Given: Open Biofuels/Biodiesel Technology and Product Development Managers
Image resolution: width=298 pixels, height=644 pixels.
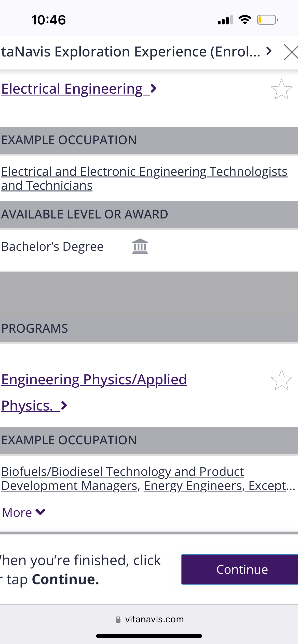Looking at the screenshot, I should tap(122, 478).
